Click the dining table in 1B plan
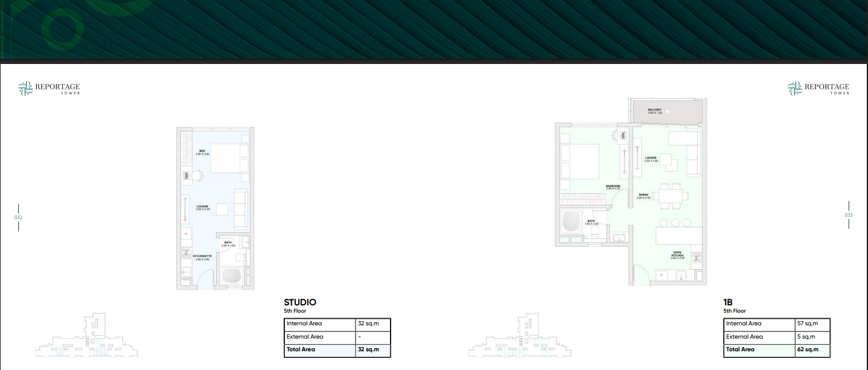Screen dimensions: 868x370 click(672, 196)
